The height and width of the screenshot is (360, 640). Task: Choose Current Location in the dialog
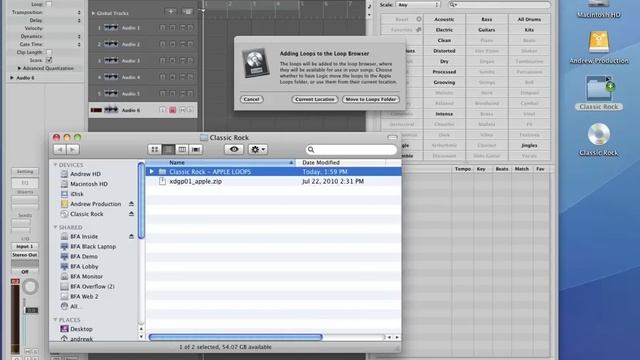click(x=315, y=99)
